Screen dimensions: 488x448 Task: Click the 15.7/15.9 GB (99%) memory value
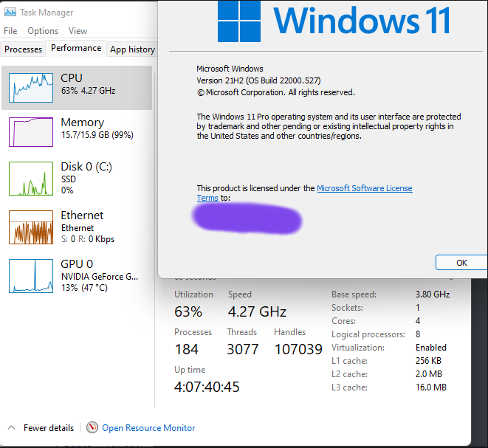tap(97, 135)
